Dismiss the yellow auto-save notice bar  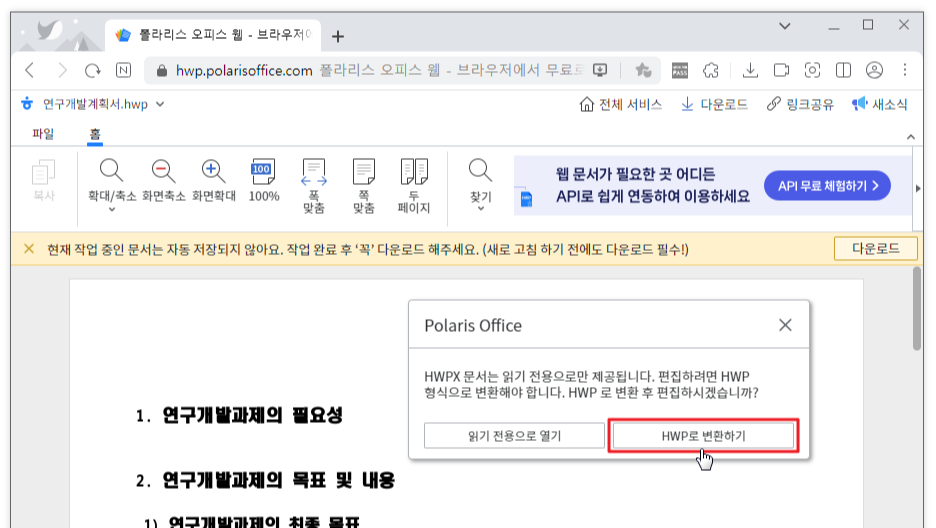coord(29,249)
